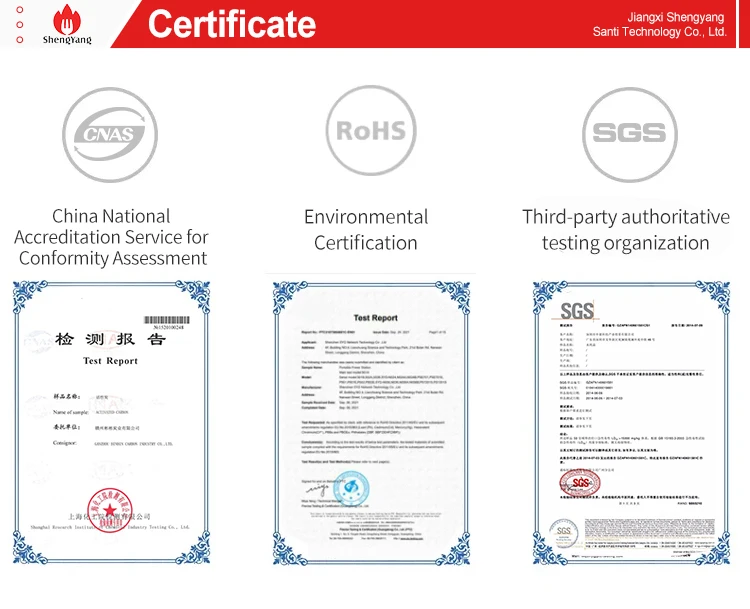Click the red round stamp on CNAS certificate
750x609 pixels.
pos(110,510)
